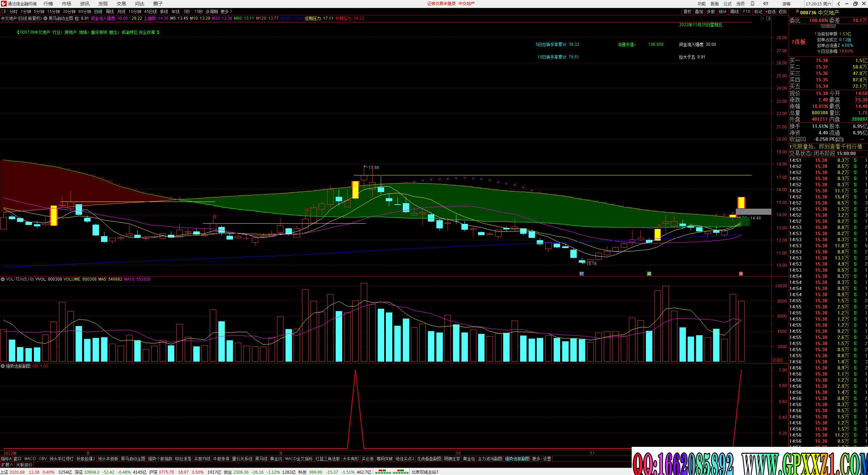Open the 市场 menu
868x475 pixels.
[x=66, y=4]
